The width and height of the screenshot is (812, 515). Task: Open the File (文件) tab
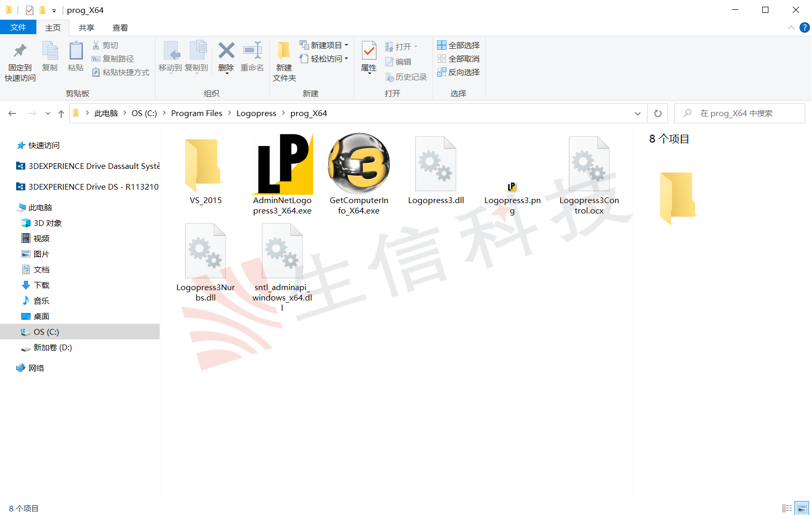point(18,27)
